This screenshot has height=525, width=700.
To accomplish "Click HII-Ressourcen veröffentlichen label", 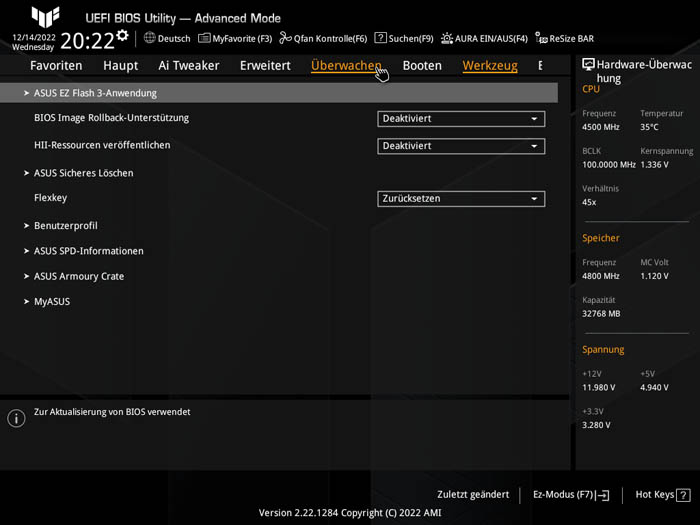I will coord(102,145).
